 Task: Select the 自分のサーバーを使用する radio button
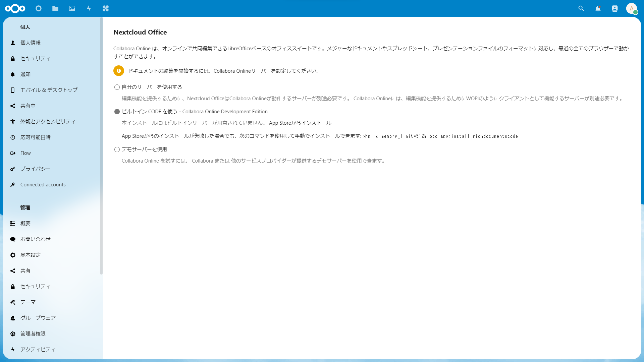[x=117, y=87]
